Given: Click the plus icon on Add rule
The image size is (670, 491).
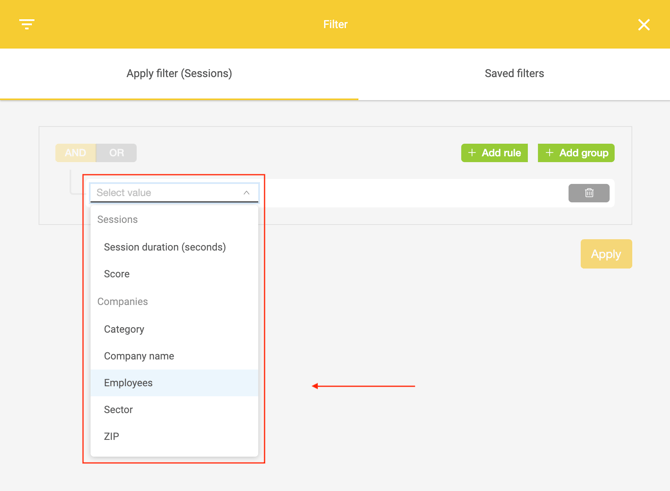Looking at the screenshot, I should point(473,153).
